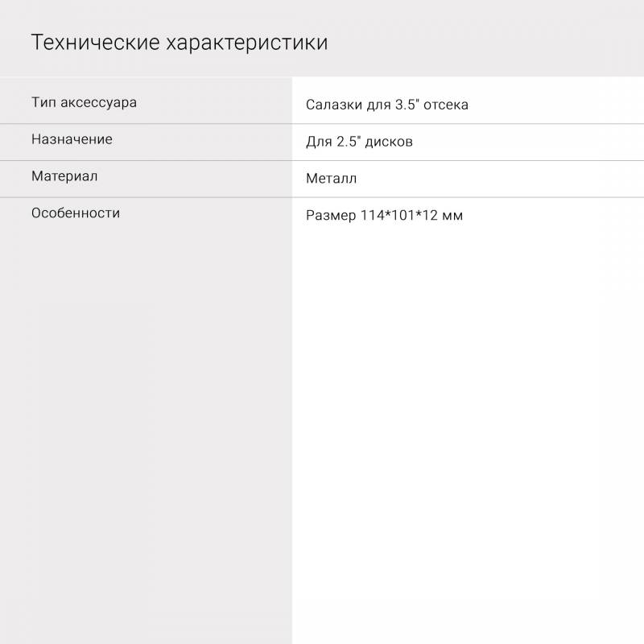Click the 'Особенности' row label
This screenshot has width=644, height=644.
point(76,213)
